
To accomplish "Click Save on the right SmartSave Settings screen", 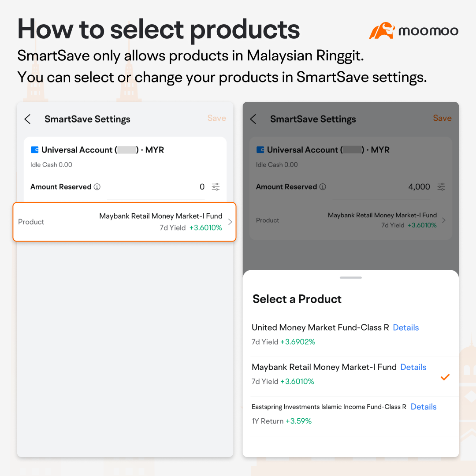I will pyautogui.click(x=442, y=118).
